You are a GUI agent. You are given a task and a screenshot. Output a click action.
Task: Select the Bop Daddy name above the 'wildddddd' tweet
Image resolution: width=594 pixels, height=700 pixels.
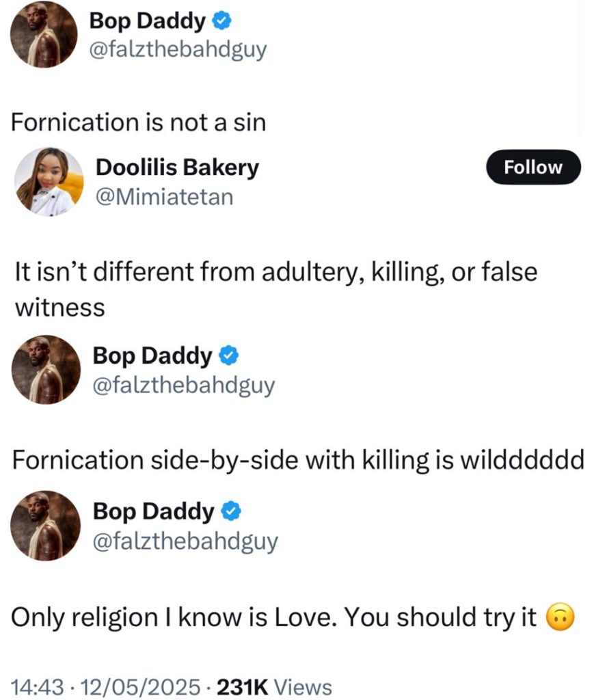152,356
